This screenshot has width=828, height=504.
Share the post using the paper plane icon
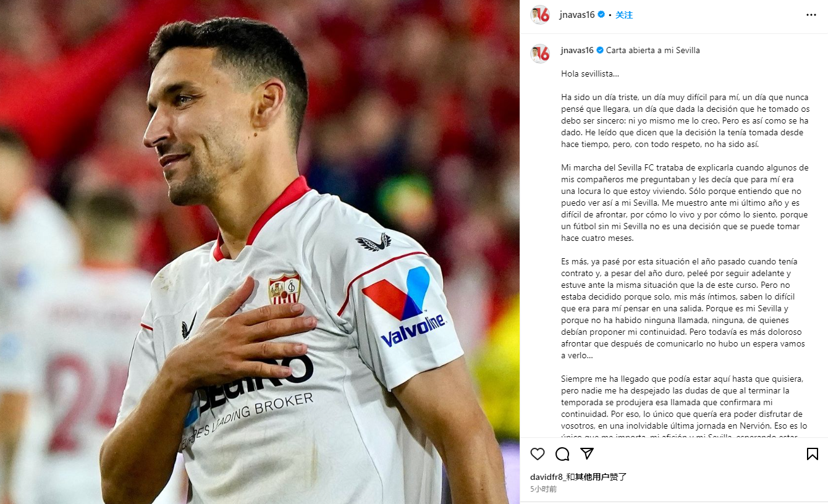(x=587, y=454)
